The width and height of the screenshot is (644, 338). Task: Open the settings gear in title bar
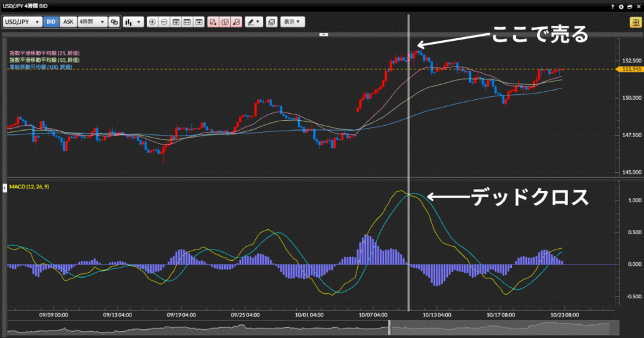(x=621, y=6)
